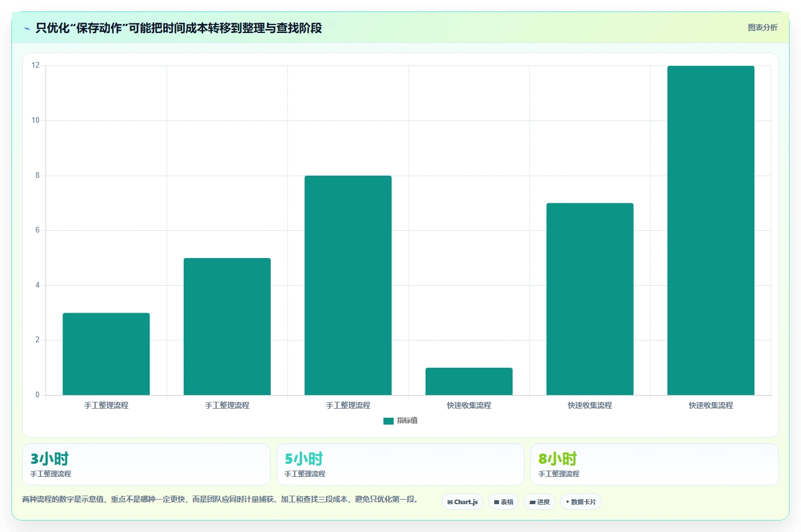
Task: Click the footnote beginning 两种流程的数字是示意值
Action: (x=221, y=499)
